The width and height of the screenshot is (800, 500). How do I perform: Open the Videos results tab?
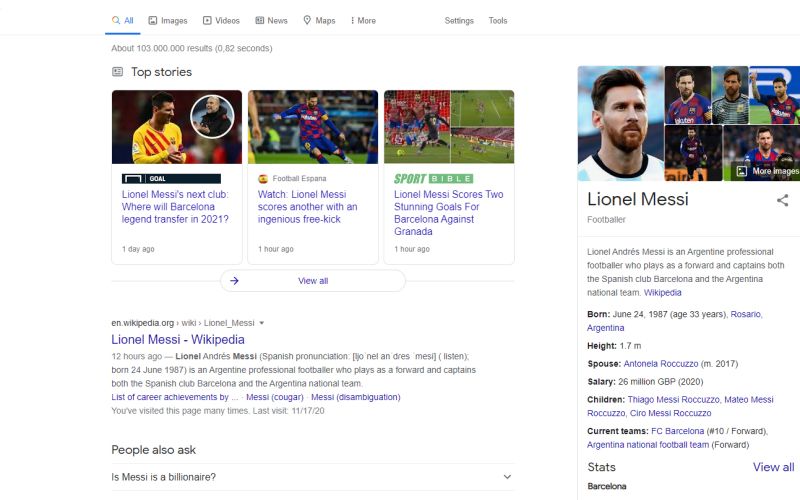click(x=221, y=20)
